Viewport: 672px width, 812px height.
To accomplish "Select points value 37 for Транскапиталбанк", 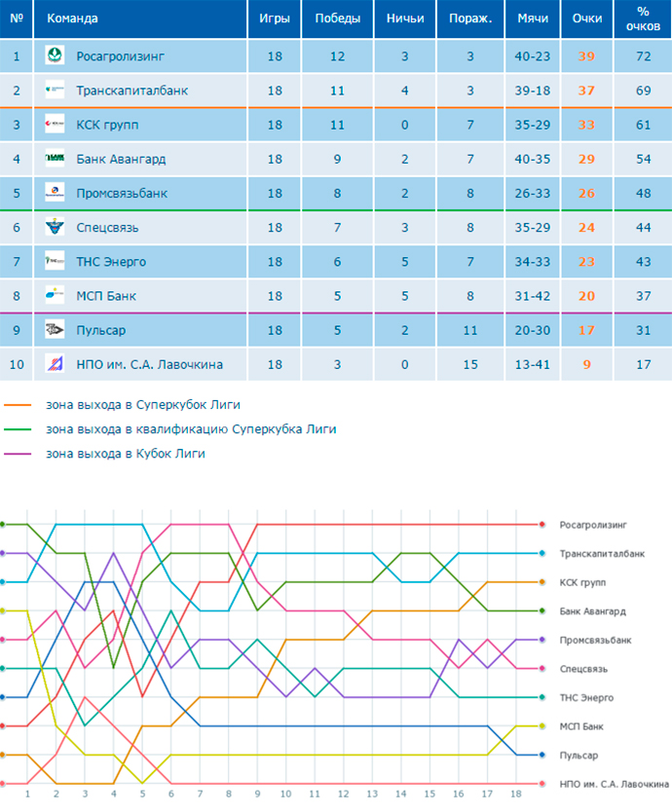I will 586,91.
